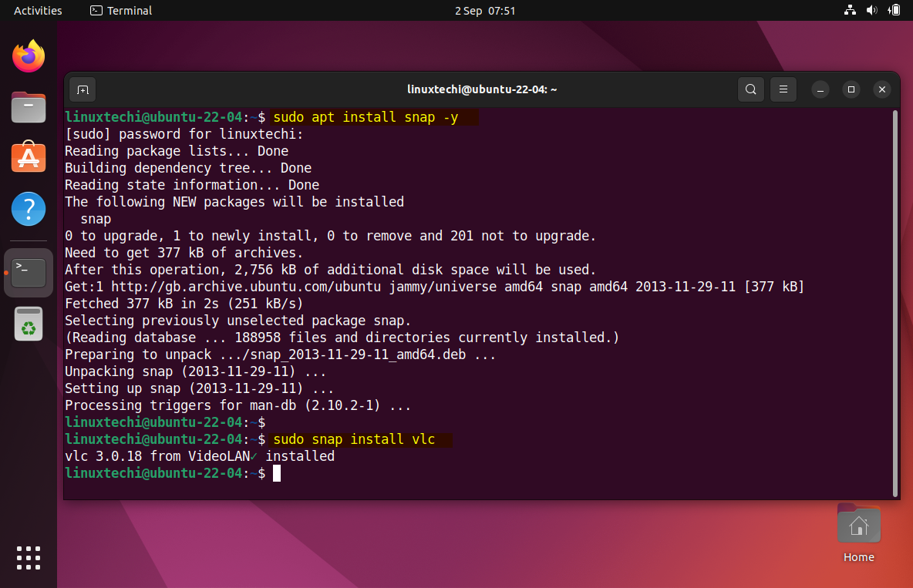The image size is (913, 588).
Task: Click 'The following NEW packages will be installed'
Action: [x=234, y=201]
